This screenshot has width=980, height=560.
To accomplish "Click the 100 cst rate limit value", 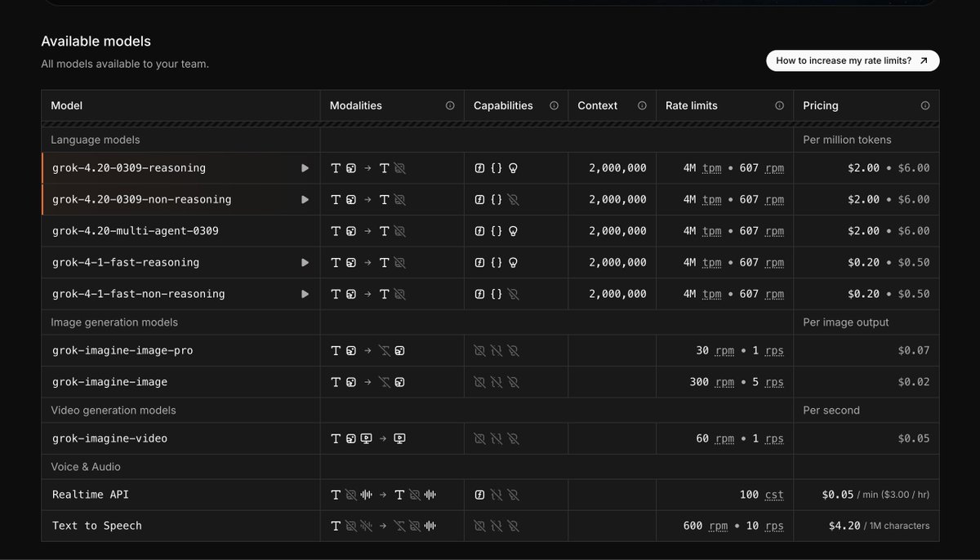I will 762,495.
